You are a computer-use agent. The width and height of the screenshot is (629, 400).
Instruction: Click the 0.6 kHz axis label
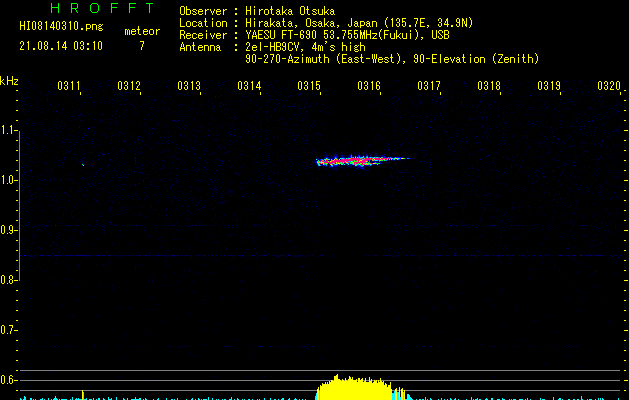click(x=8, y=380)
